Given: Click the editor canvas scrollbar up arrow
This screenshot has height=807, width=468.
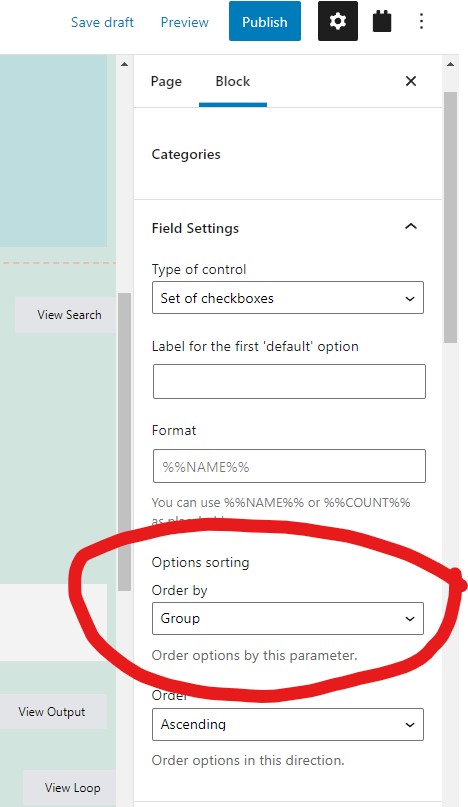Looking at the screenshot, I should [x=124, y=64].
